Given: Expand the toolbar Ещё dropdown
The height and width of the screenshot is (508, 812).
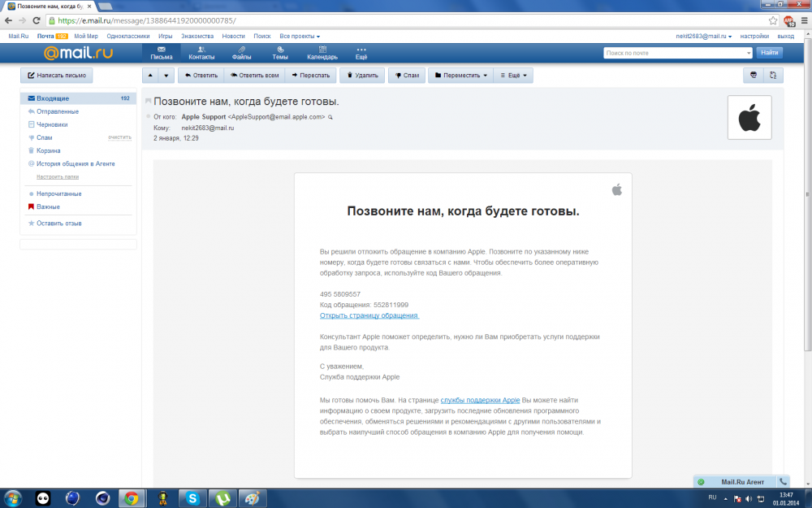Looking at the screenshot, I should point(513,75).
